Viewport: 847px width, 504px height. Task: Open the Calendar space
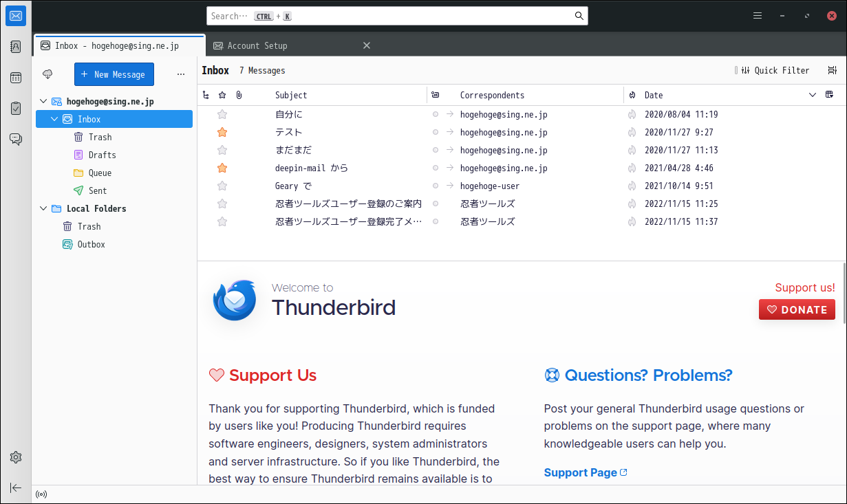[16, 78]
